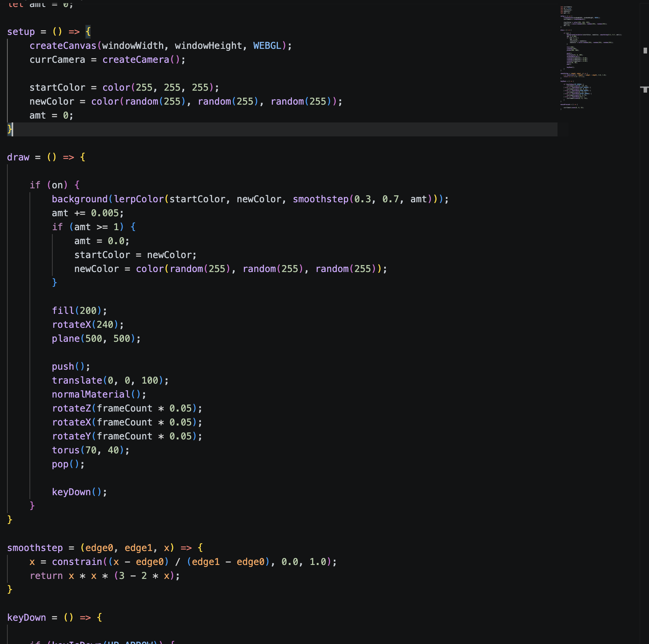The width and height of the screenshot is (649, 644).
Task: Select the WEBGL constant
Action: [268, 45]
